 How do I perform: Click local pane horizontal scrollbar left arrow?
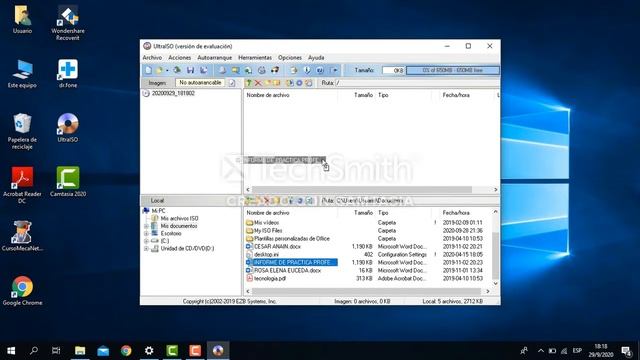pyautogui.click(x=248, y=291)
